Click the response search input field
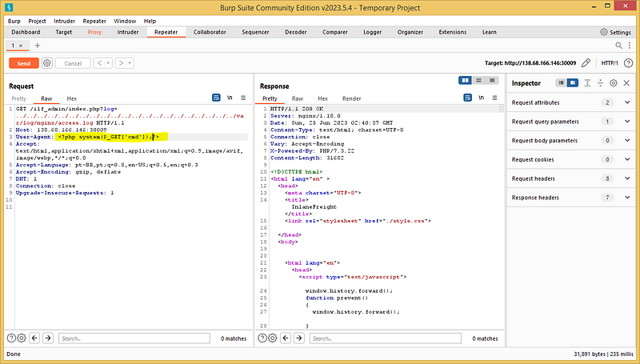The image size is (640, 364). [386, 338]
